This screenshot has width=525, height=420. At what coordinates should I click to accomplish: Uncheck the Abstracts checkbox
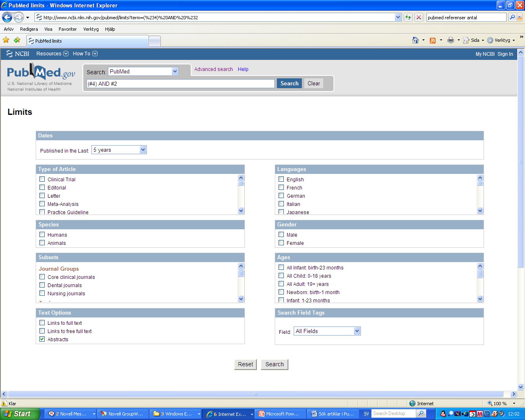point(42,339)
